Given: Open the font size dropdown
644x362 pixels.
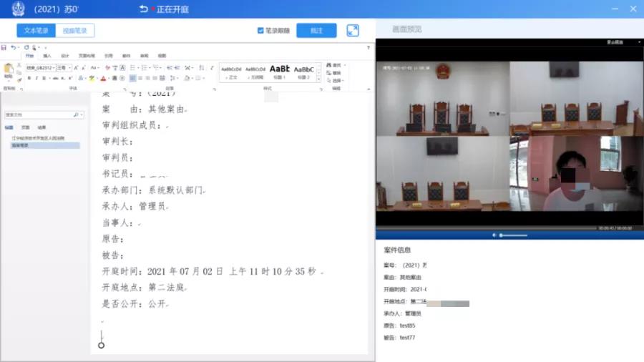Looking at the screenshot, I should (x=69, y=68).
